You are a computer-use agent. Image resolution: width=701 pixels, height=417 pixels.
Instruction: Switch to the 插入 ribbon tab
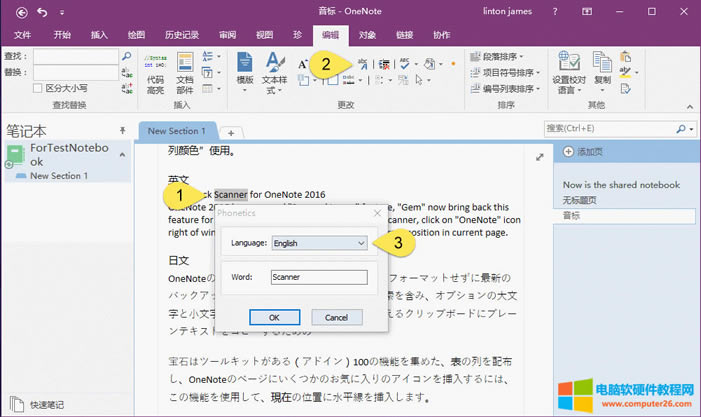pyautogui.click(x=99, y=34)
